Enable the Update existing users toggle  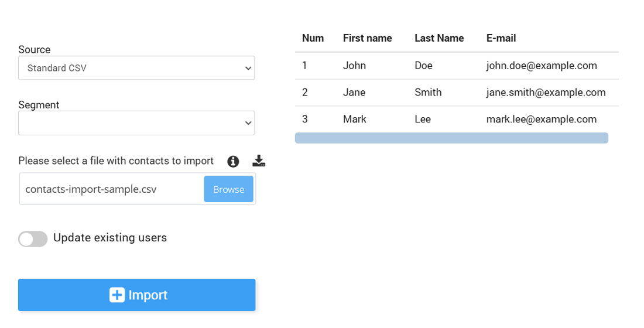point(33,238)
